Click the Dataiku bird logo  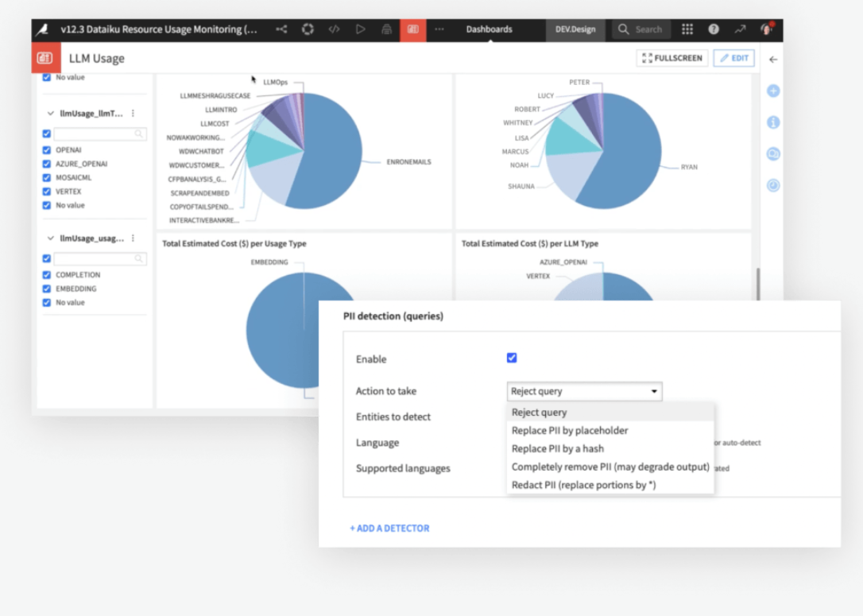click(42, 29)
